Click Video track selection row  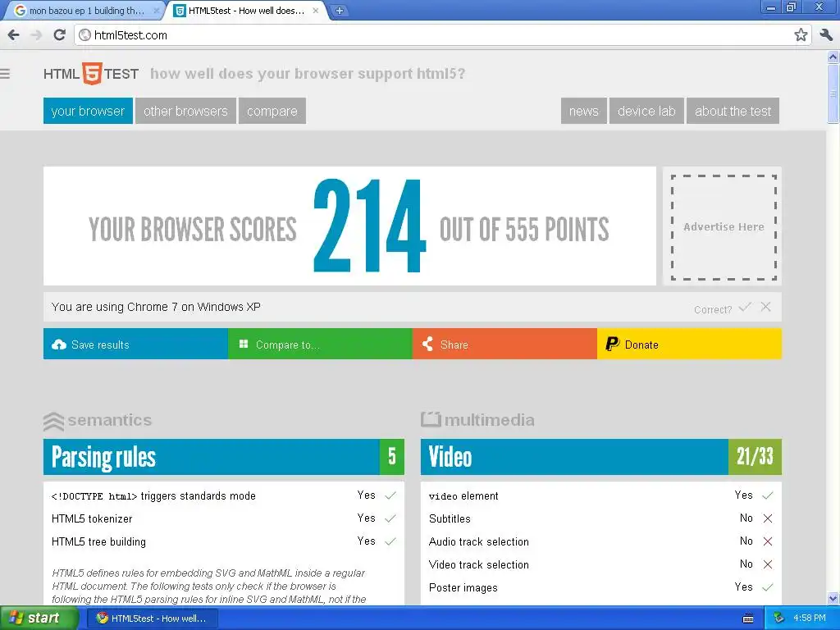pos(601,564)
